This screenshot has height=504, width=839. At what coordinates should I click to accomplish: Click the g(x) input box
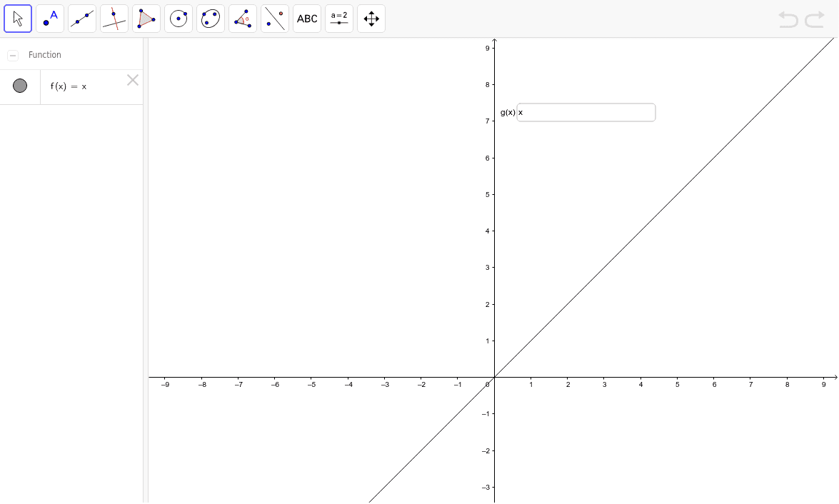(586, 112)
